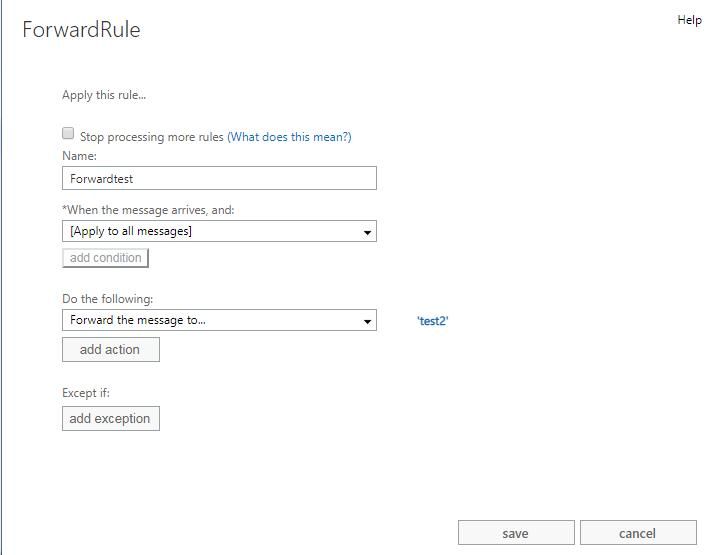Click the 'Do the following:' label
The width and height of the screenshot is (721, 555).
pos(108,299)
